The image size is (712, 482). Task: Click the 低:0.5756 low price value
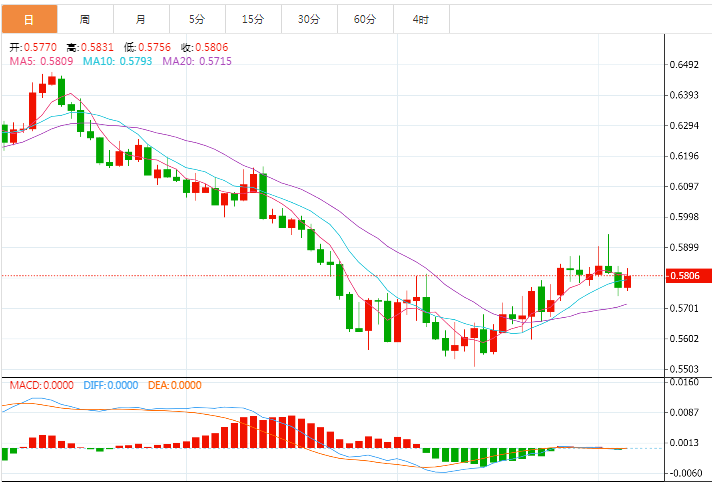(x=147, y=47)
